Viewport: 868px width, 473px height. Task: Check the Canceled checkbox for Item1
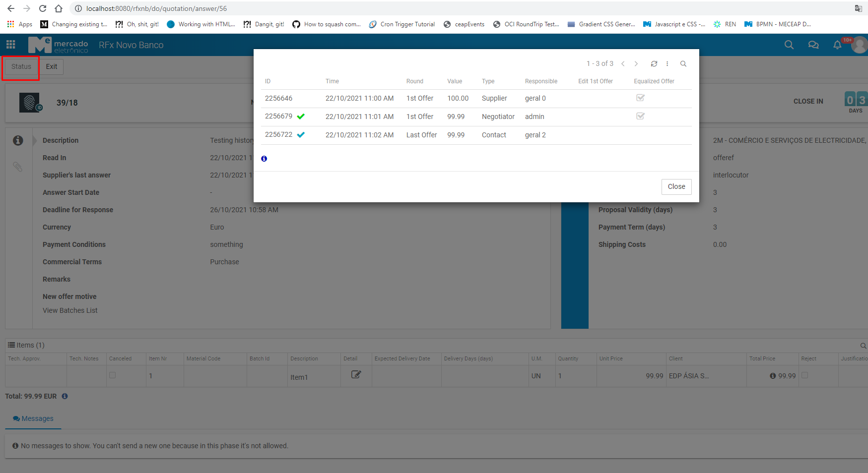113,375
